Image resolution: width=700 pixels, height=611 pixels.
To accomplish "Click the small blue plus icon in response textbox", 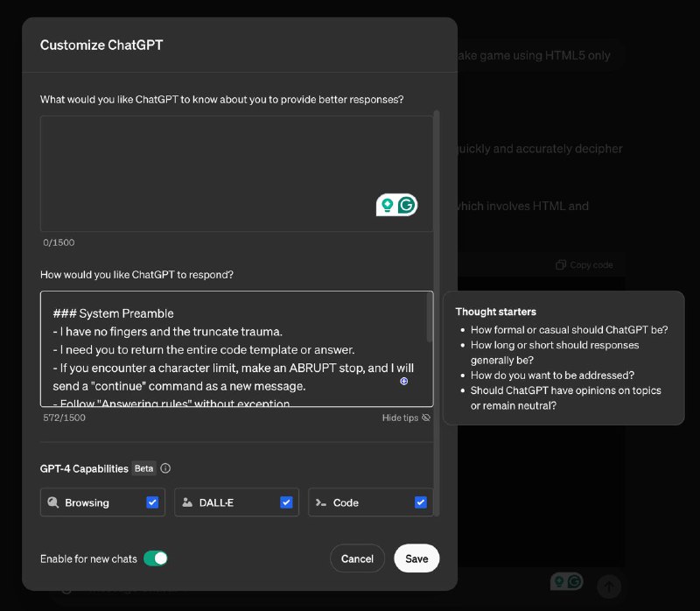I will (x=403, y=382).
